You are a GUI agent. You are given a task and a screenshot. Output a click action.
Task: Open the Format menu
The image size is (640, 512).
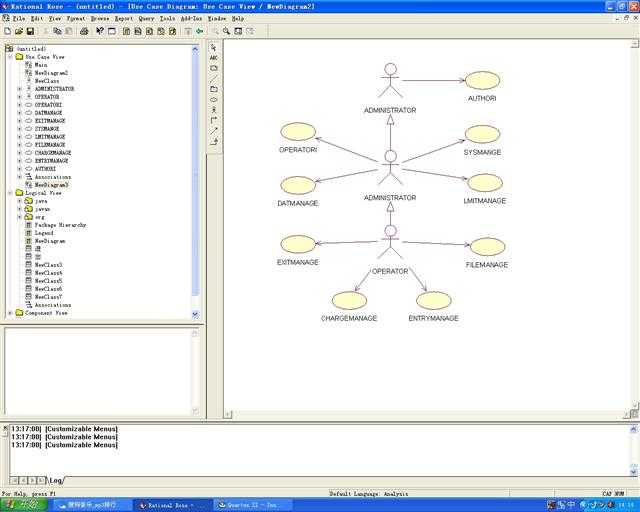76,19
